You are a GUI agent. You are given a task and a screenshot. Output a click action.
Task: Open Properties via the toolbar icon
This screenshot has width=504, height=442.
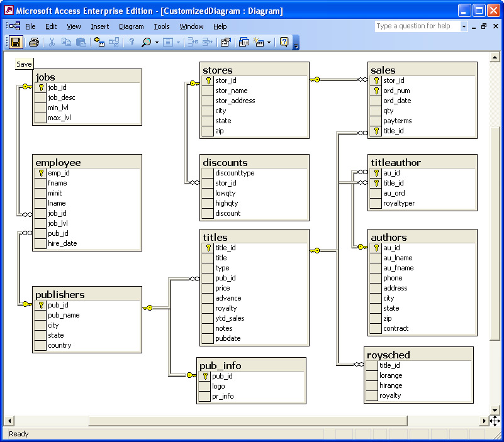tap(225, 42)
